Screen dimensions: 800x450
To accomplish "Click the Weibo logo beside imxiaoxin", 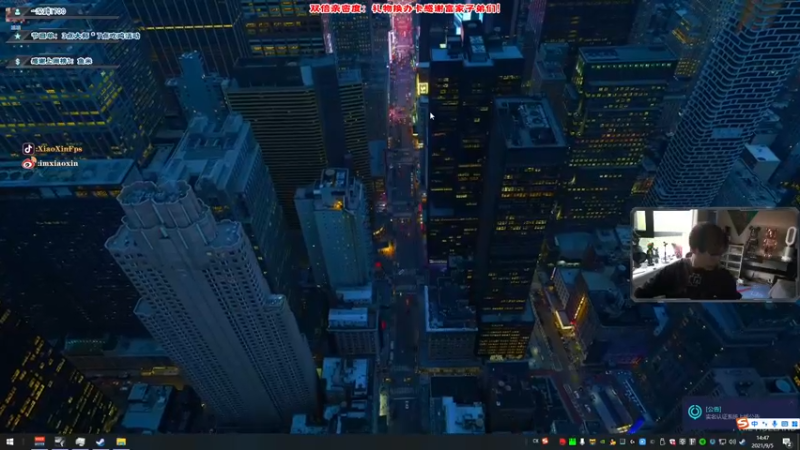I will point(28,163).
